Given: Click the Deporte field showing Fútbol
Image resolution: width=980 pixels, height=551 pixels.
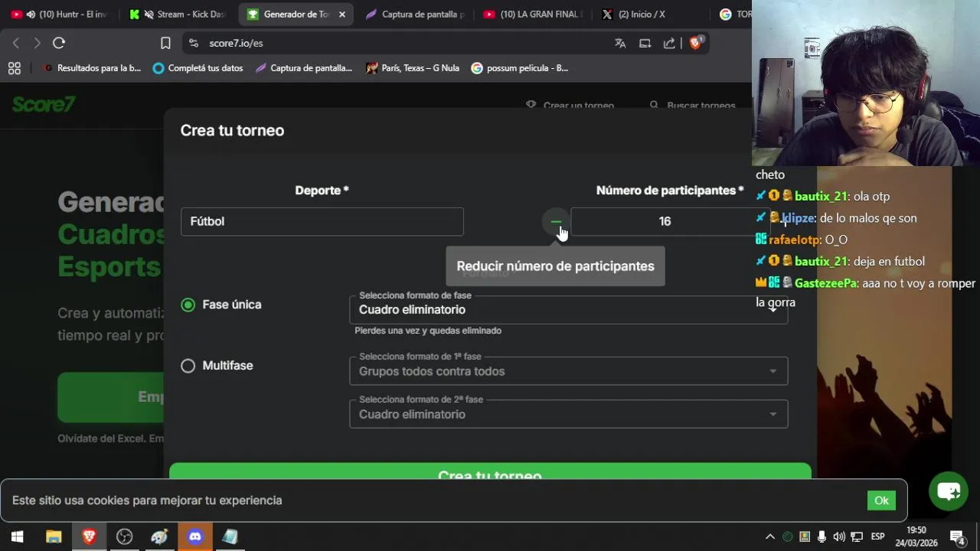Looking at the screenshot, I should (x=322, y=221).
